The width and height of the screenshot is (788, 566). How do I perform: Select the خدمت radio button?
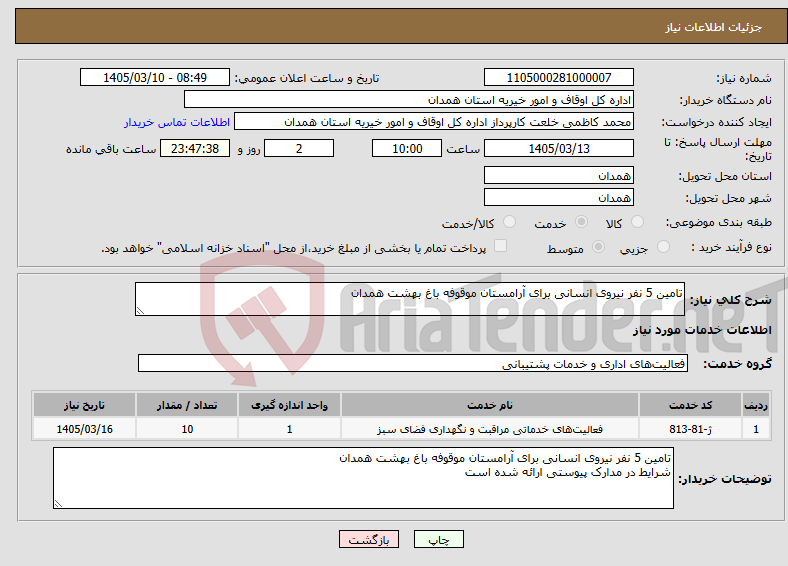coord(581,222)
